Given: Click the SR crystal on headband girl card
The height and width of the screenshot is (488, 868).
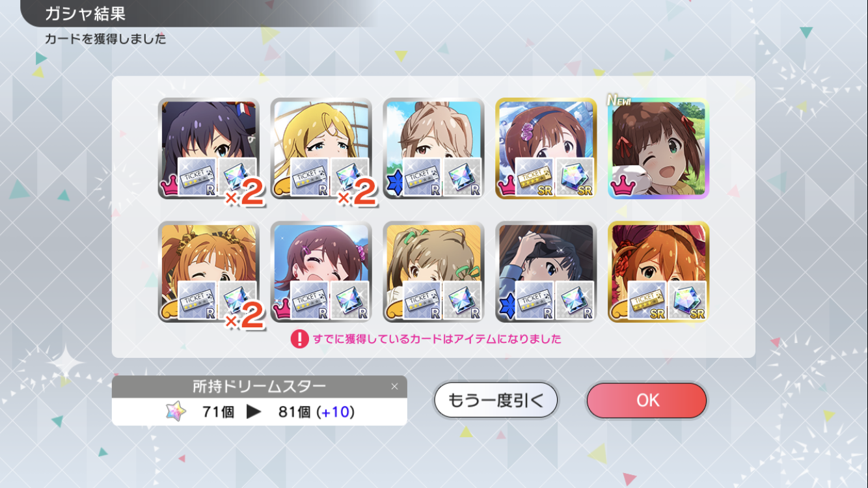Looking at the screenshot, I should tap(575, 177).
